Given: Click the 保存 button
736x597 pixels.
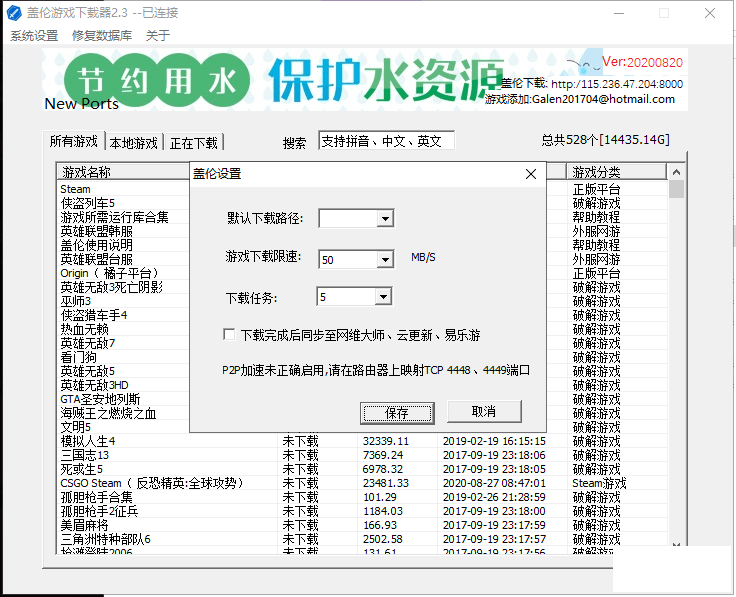Looking at the screenshot, I should [397, 413].
